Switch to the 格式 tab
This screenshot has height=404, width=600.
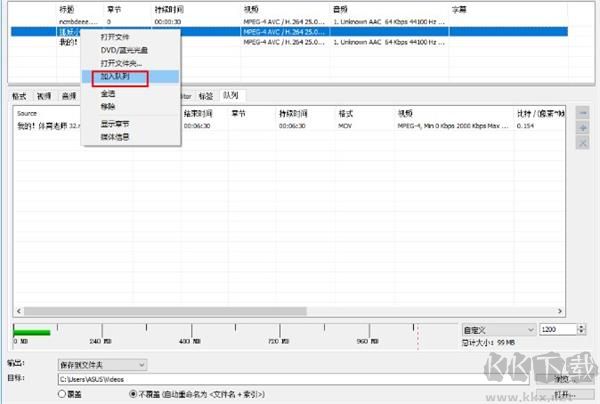19,96
